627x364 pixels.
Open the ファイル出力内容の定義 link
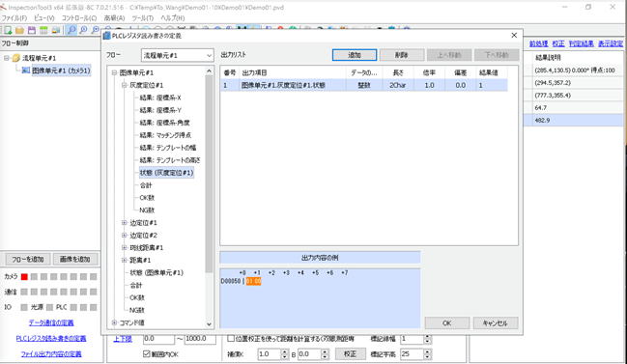51,354
